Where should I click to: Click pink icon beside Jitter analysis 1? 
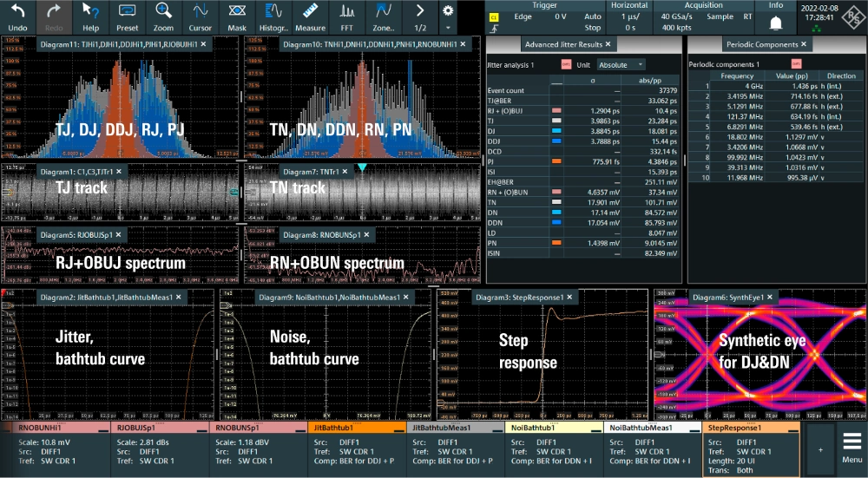(x=566, y=64)
